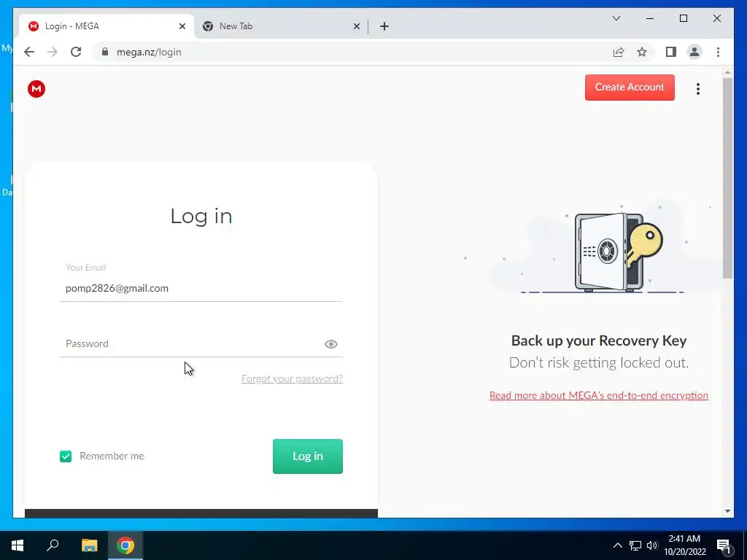This screenshot has height=560, width=747.
Task: View site security lock information
Action: click(x=105, y=52)
